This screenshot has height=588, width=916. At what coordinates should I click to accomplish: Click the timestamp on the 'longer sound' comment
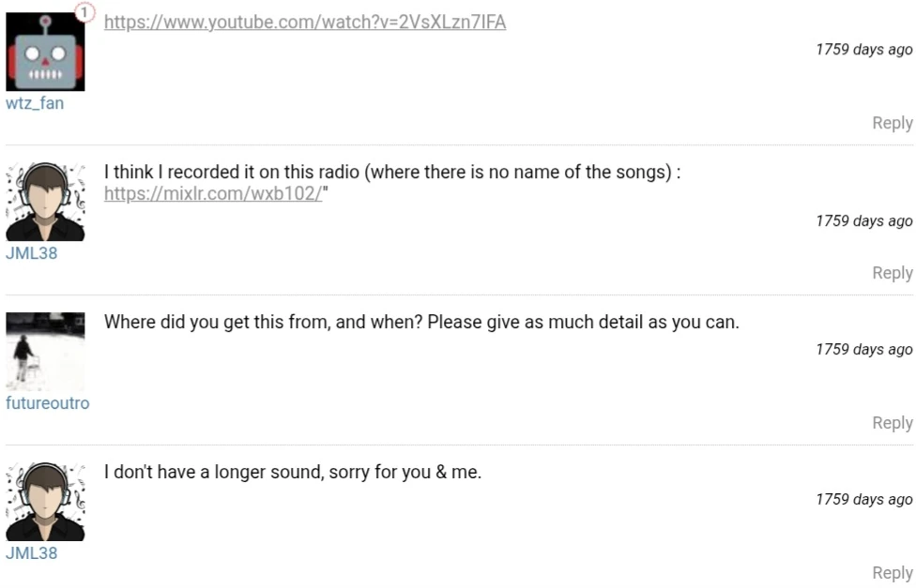coord(863,500)
